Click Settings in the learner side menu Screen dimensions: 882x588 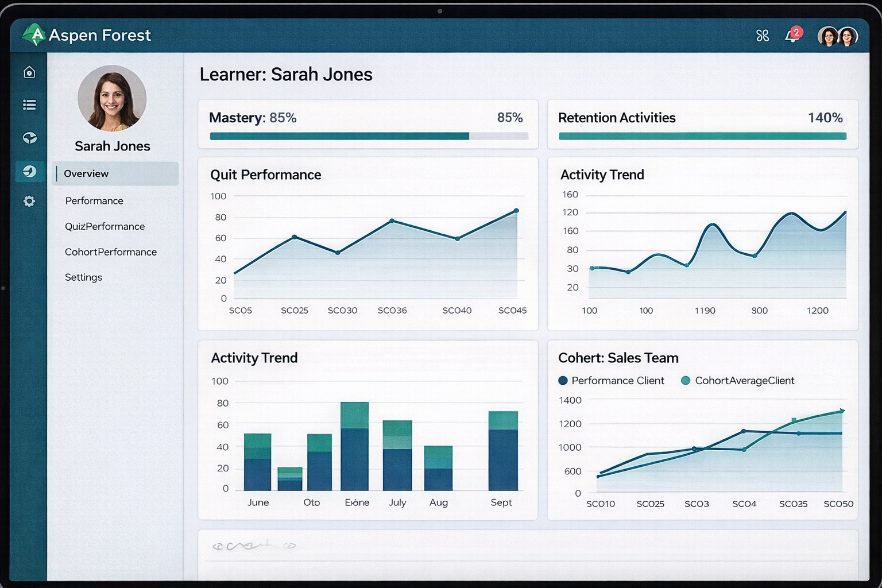pos(83,277)
